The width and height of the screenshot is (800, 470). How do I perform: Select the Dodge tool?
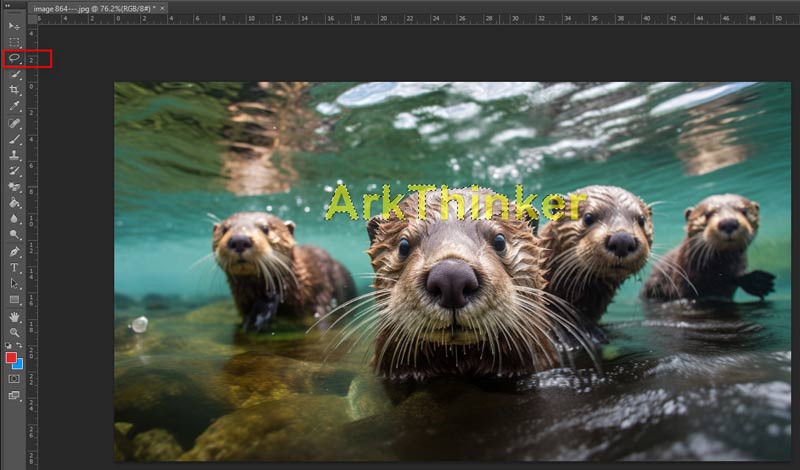pyautogui.click(x=14, y=235)
